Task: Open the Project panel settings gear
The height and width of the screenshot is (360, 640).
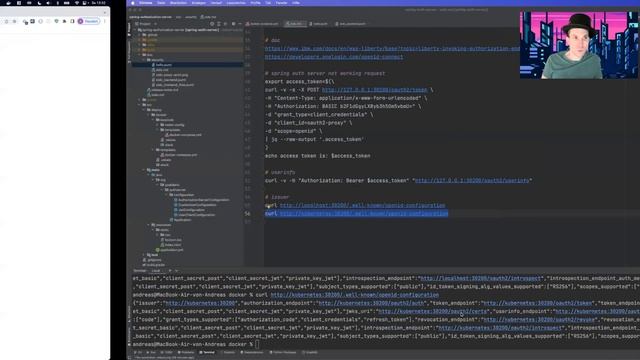Action: point(233,24)
